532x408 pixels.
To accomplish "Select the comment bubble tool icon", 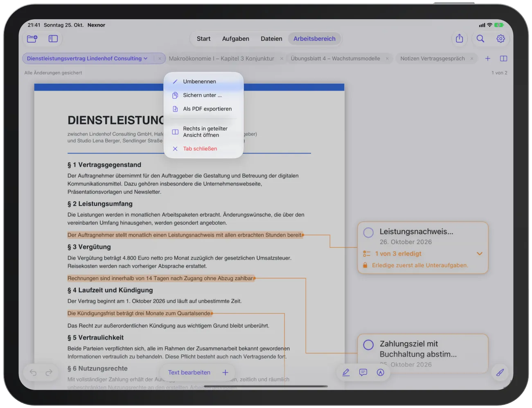I will [363, 372].
